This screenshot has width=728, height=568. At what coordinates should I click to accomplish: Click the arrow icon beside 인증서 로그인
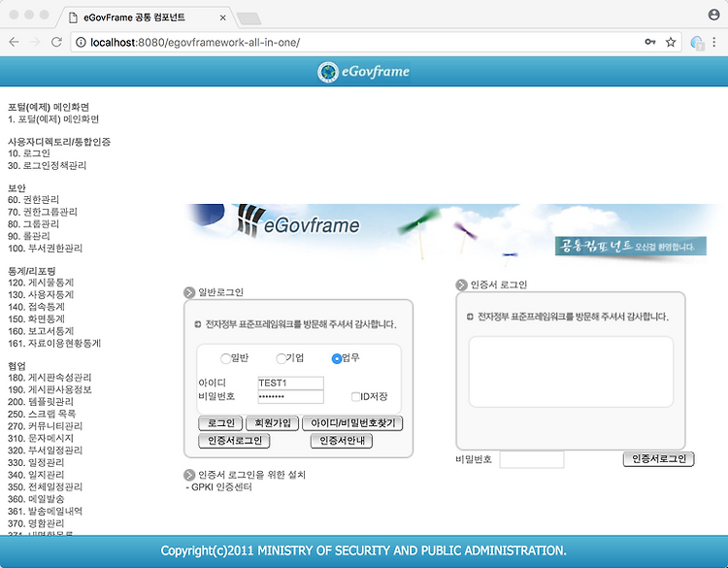[x=461, y=284]
